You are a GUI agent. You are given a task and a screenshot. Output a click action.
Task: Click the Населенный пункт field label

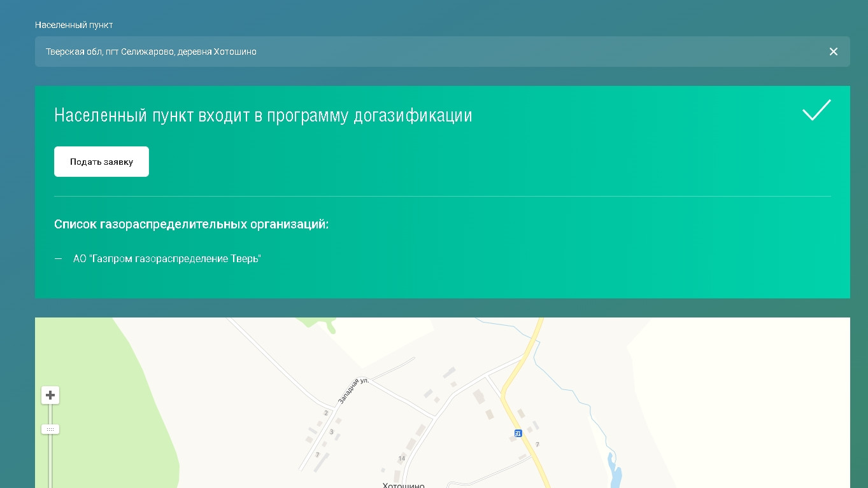coord(74,25)
